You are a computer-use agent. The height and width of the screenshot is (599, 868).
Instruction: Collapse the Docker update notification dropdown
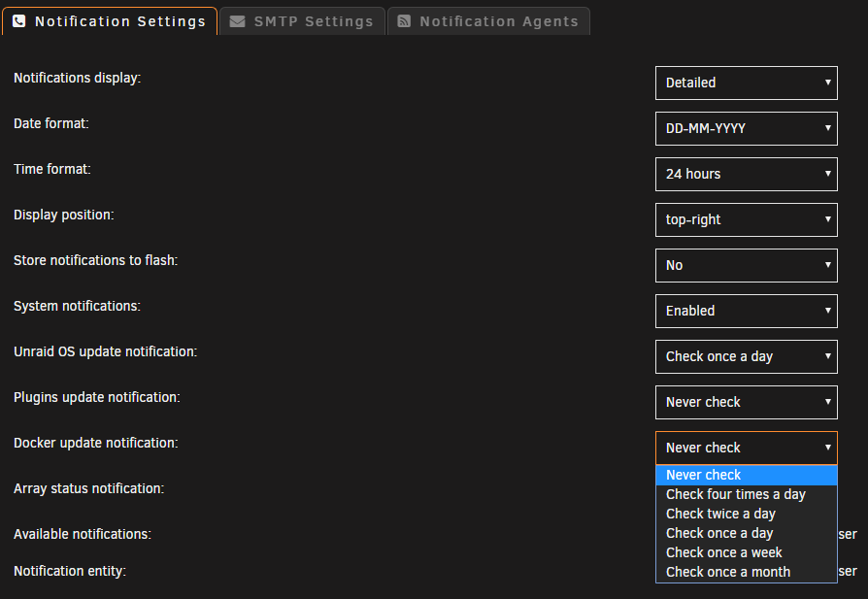pos(747,448)
